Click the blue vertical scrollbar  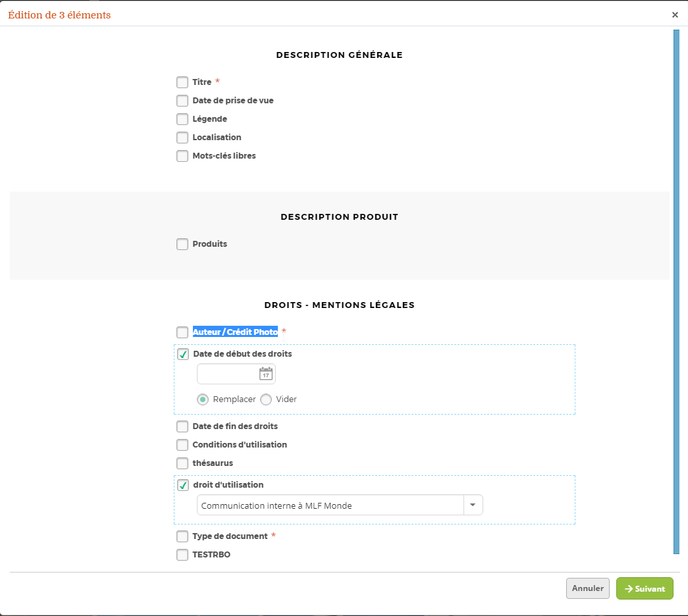pyautogui.click(x=676, y=290)
